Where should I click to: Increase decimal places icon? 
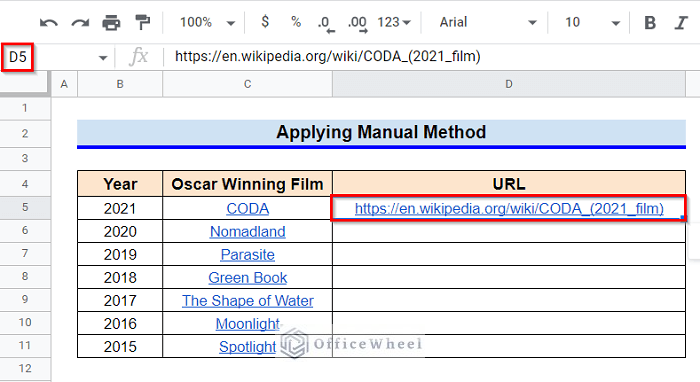click(x=358, y=24)
